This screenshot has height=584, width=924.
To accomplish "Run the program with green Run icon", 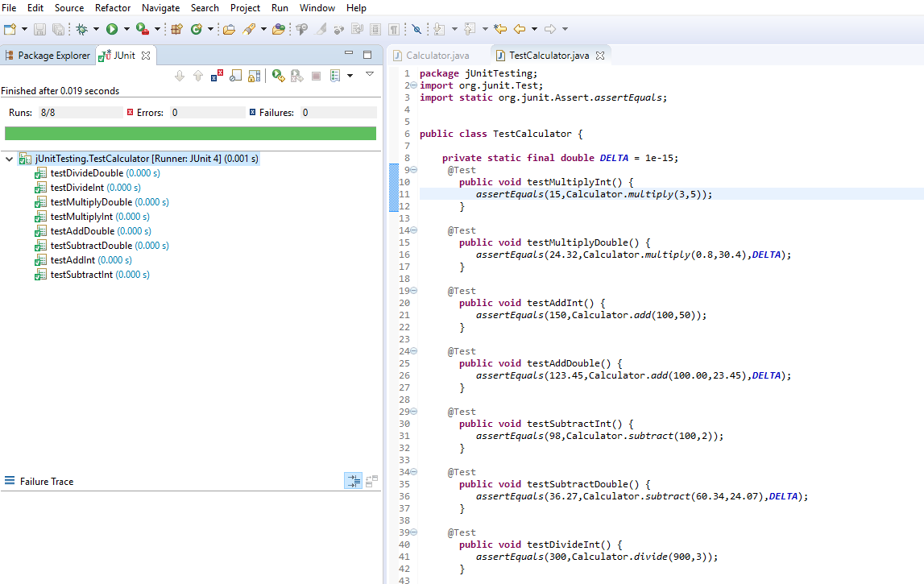I will (112, 29).
